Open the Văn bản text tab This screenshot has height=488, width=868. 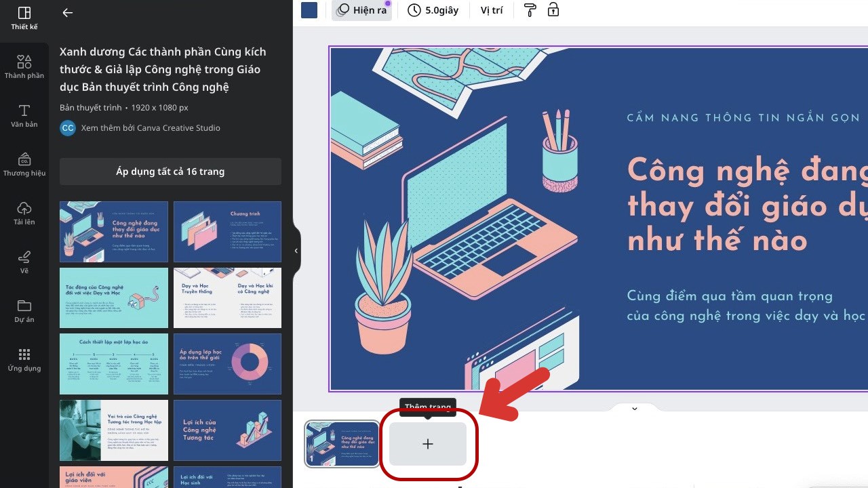pyautogui.click(x=24, y=116)
